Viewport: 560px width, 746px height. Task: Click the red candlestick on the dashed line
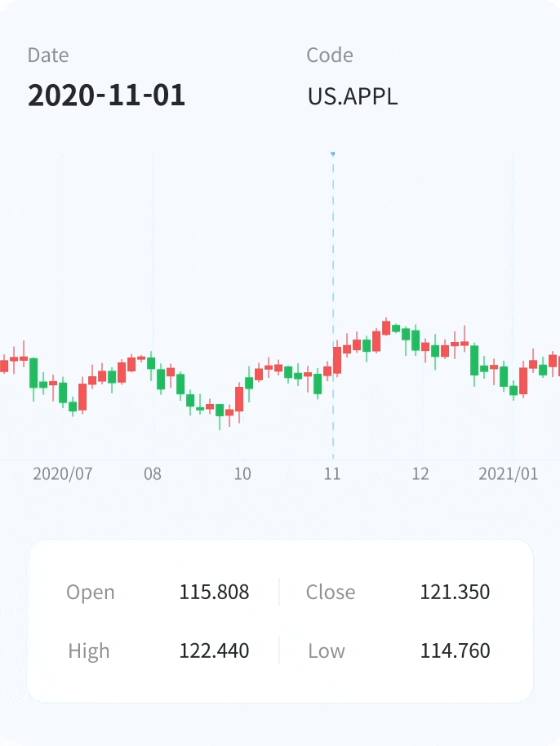tap(337, 360)
